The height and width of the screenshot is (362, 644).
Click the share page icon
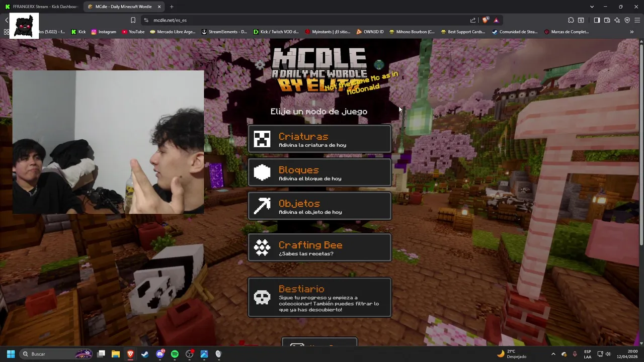(473, 20)
